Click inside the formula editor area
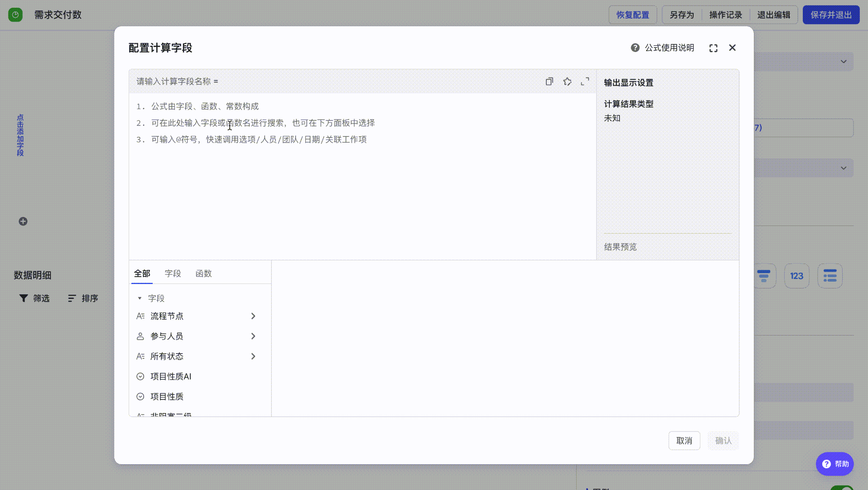Screen dimensions: 868x490 click(x=362, y=177)
